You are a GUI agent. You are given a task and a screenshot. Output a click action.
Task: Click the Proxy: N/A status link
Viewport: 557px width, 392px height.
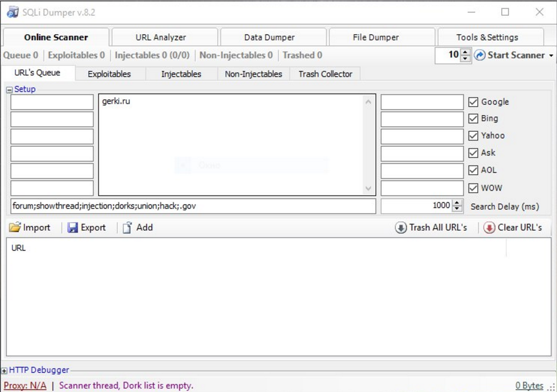tap(25, 385)
